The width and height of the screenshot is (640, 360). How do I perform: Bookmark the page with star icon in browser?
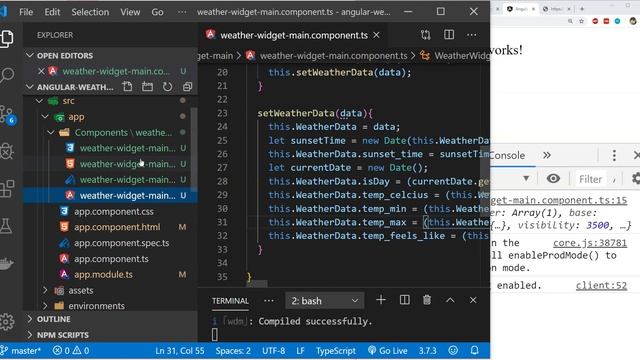point(581,21)
